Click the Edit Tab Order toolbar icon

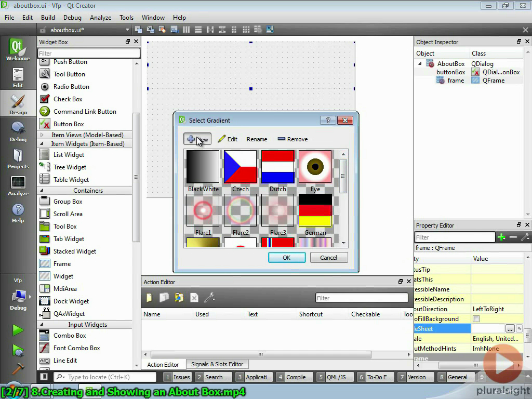tap(174, 30)
